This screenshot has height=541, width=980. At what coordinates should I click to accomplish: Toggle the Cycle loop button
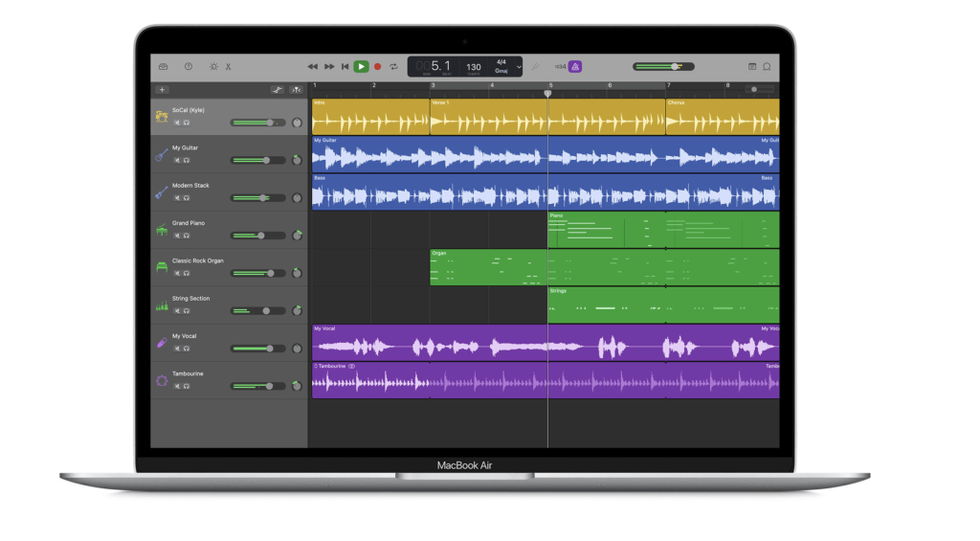(x=393, y=66)
